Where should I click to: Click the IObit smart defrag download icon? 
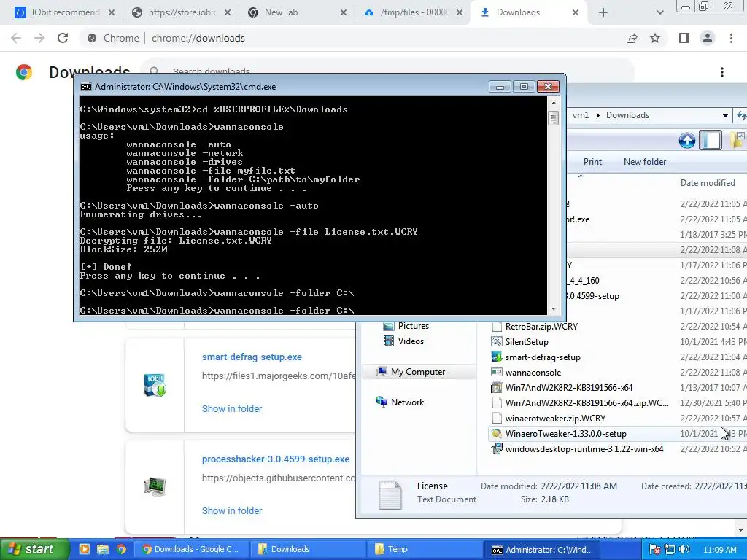155,385
